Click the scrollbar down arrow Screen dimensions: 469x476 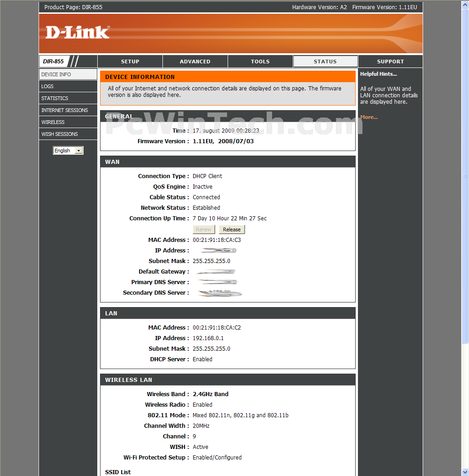tap(465, 472)
